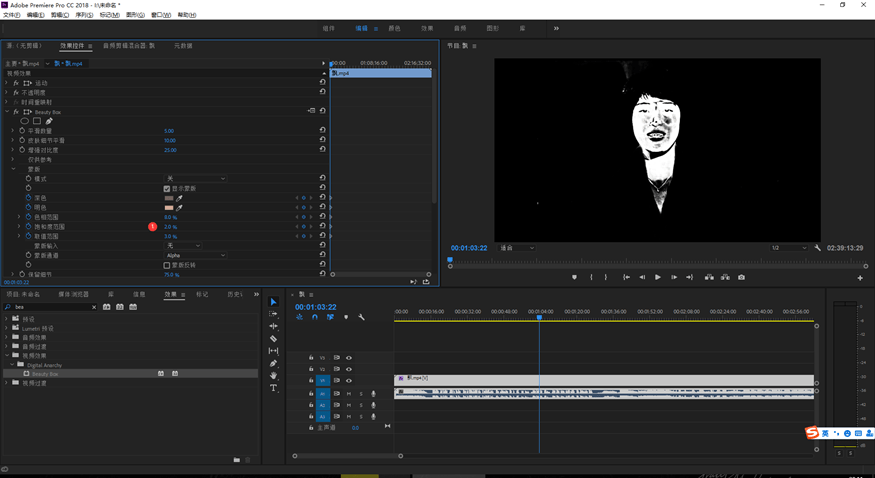875x478 pixels.
Task: Click the 明色 color swatch
Action: tap(169, 207)
